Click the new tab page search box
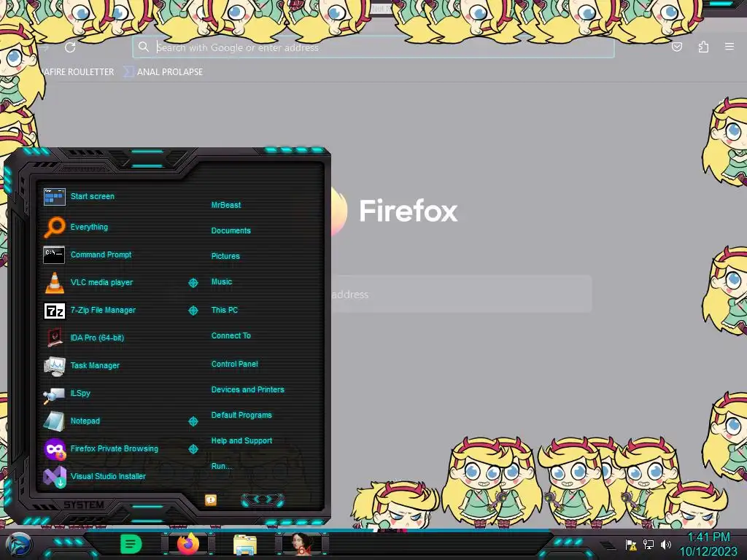Screen dimensions: 747x560 click(x=461, y=295)
